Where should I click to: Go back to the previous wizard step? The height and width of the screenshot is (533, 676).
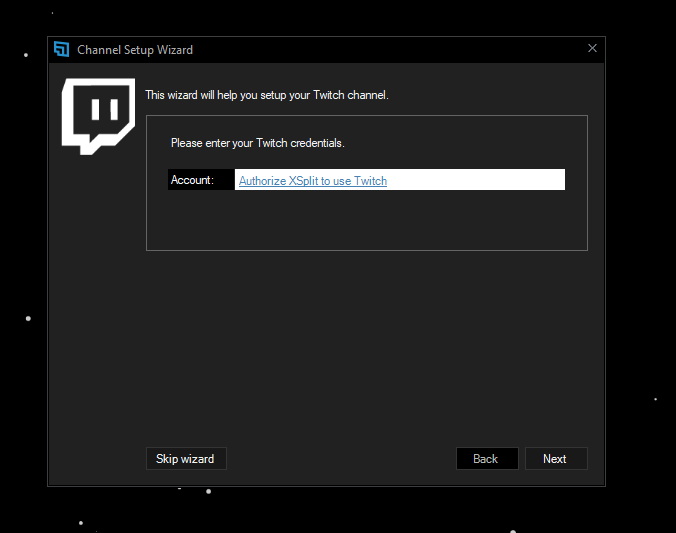pos(487,458)
